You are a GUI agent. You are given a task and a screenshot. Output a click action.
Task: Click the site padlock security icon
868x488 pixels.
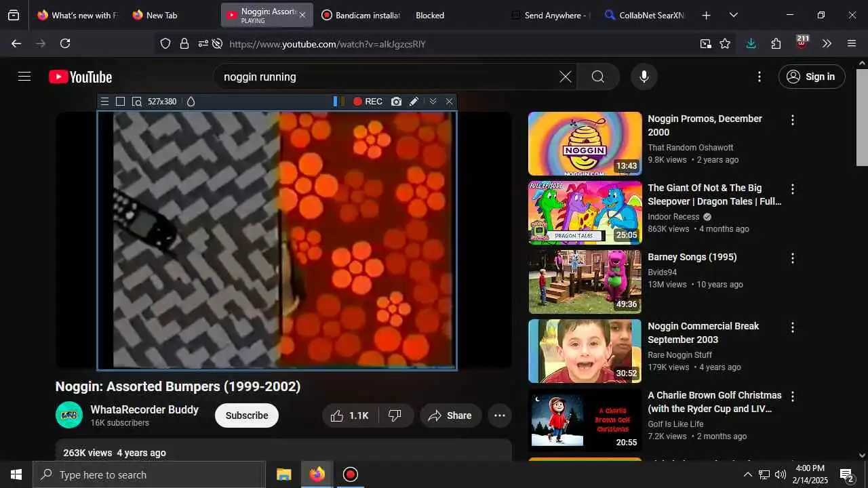pyautogui.click(x=184, y=43)
